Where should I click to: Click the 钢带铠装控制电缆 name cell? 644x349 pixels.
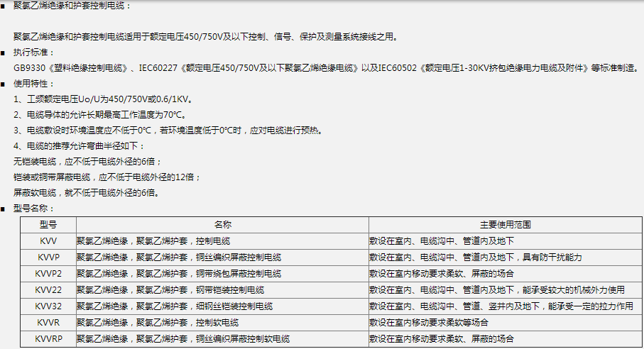pos(170,289)
